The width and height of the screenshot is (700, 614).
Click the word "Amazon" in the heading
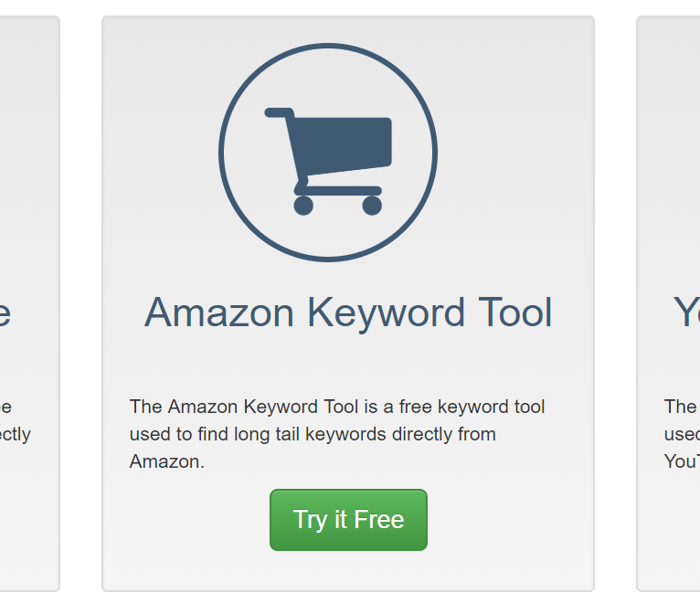coord(219,312)
